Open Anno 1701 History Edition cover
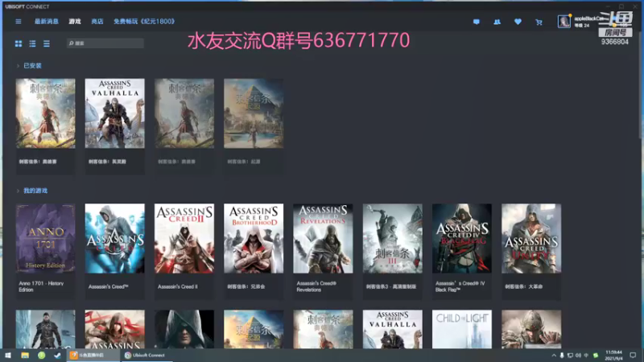644x362 pixels. [x=46, y=238]
